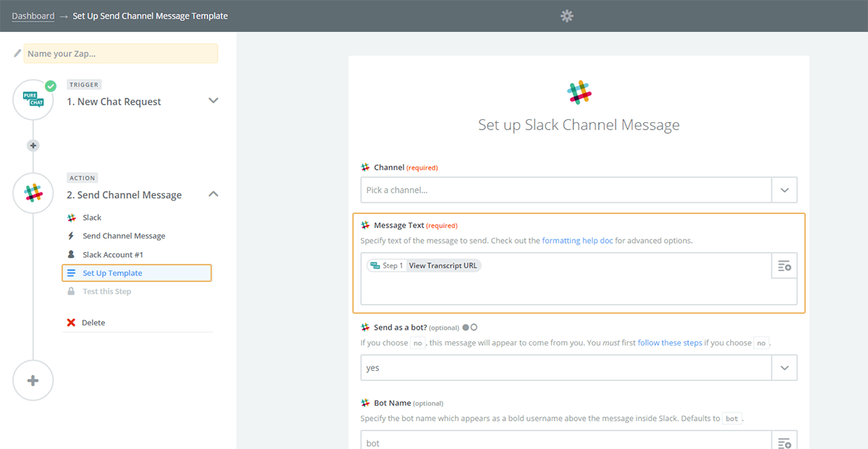Click Slack icon beside Bot Name label
The image size is (868, 449).
tap(365, 403)
